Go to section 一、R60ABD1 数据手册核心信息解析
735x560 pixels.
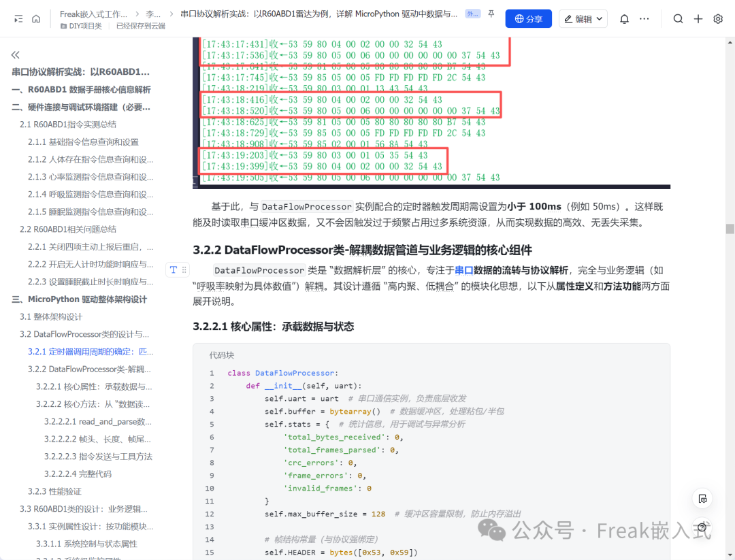pyautogui.click(x=81, y=90)
